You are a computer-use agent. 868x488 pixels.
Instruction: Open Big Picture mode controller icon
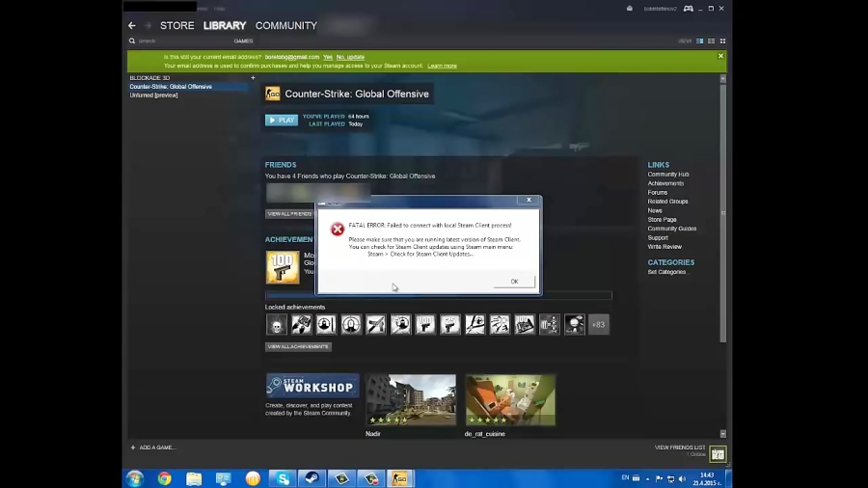tap(688, 8)
